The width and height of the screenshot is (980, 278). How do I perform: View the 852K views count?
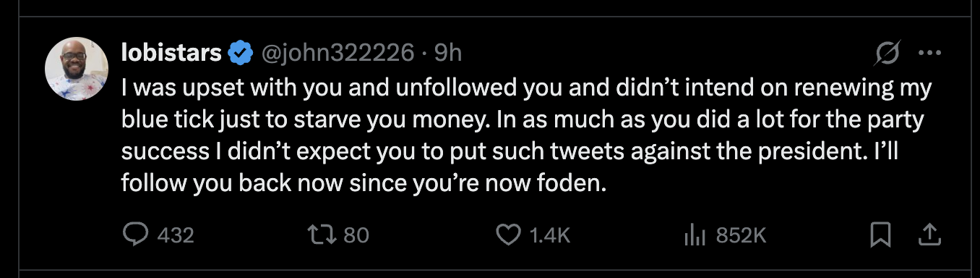click(x=741, y=235)
